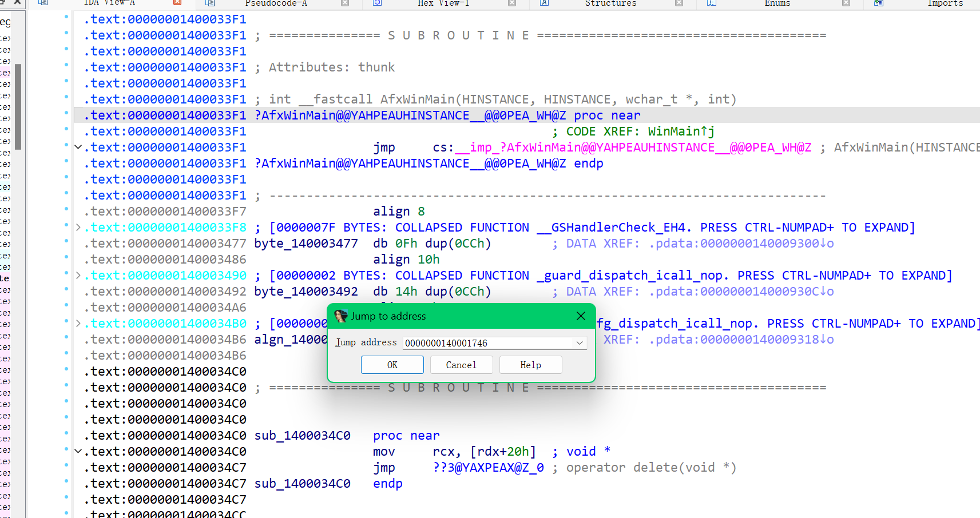Click the Hex View-1 tab icon
This screenshot has width=980, height=518.
tap(377, 3)
